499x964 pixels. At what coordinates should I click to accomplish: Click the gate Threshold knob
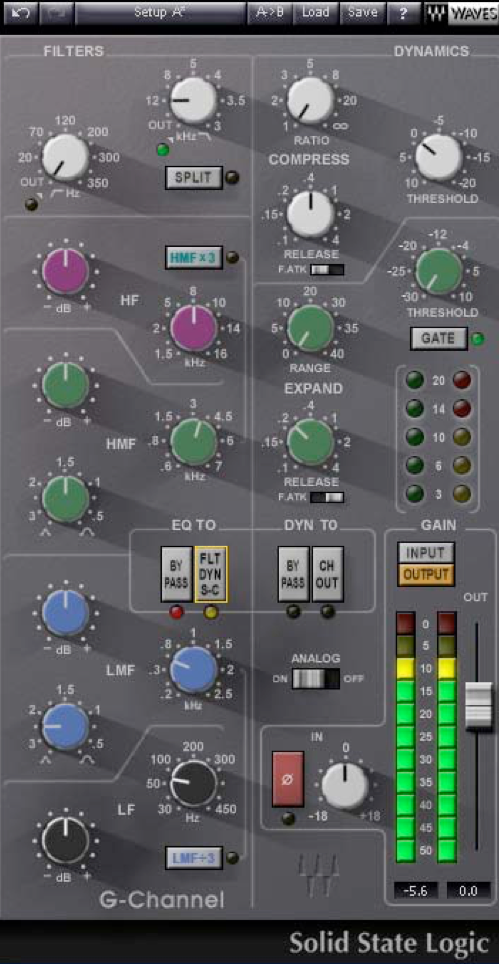point(439,271)
